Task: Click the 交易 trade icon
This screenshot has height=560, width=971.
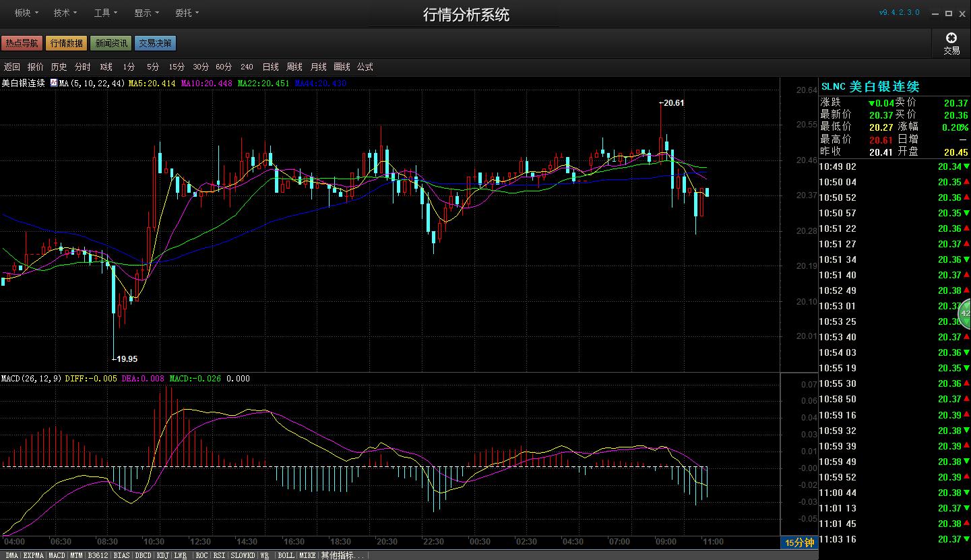Action: point(951,43)
